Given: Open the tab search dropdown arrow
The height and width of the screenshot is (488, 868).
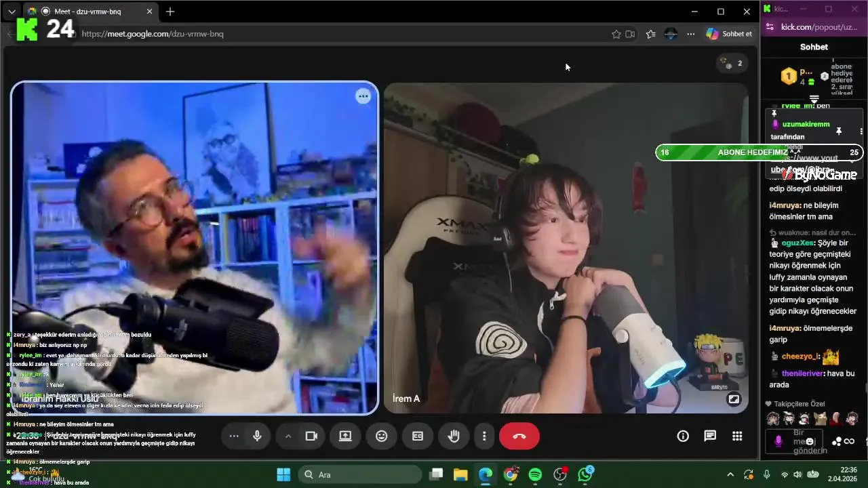Looking at the screenshot, I should pyautogui.click(x=12, y=12).
